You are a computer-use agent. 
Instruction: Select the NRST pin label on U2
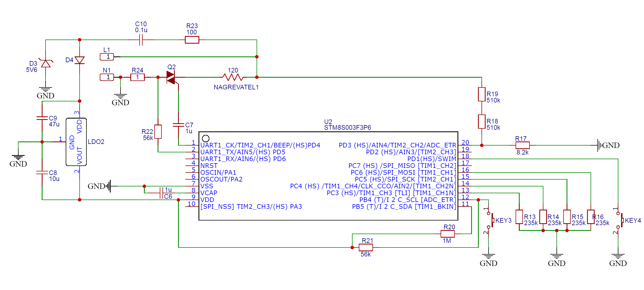209,166
